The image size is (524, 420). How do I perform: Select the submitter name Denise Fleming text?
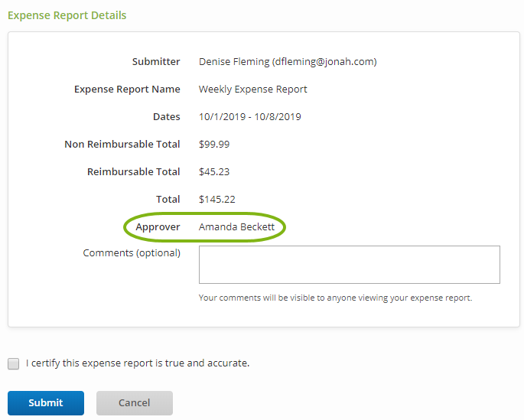click(234, 61)
